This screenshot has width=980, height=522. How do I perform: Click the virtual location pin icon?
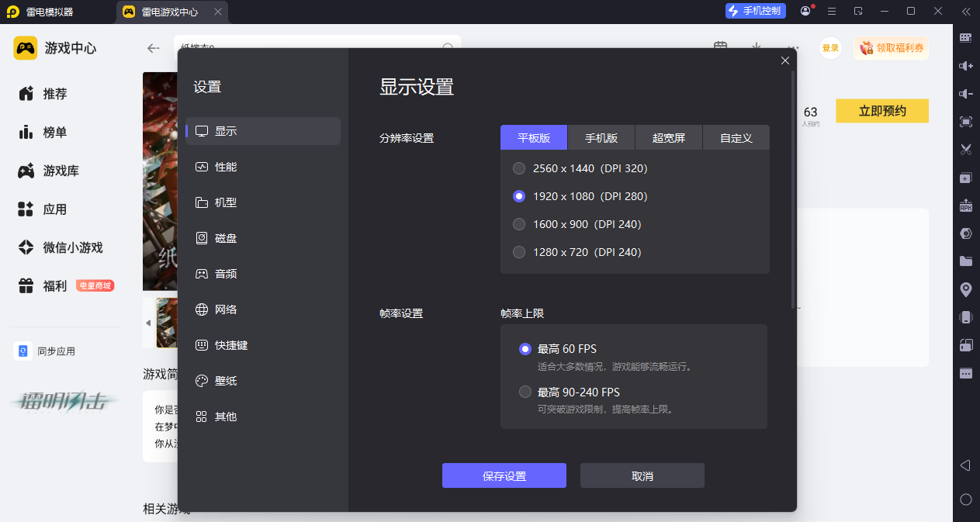(x=966, y=289)
